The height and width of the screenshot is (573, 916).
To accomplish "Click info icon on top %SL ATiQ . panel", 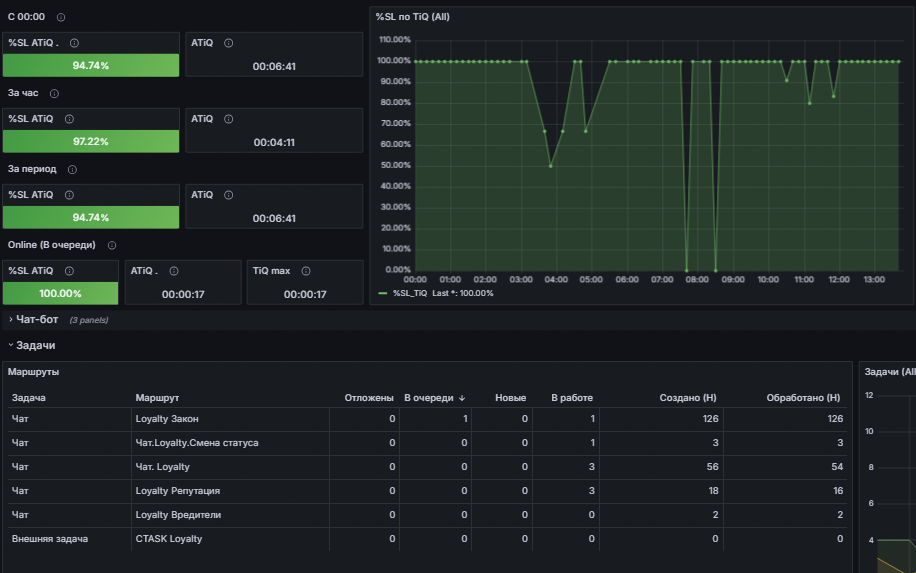I will pyautogui.click(x=74, y=43).
